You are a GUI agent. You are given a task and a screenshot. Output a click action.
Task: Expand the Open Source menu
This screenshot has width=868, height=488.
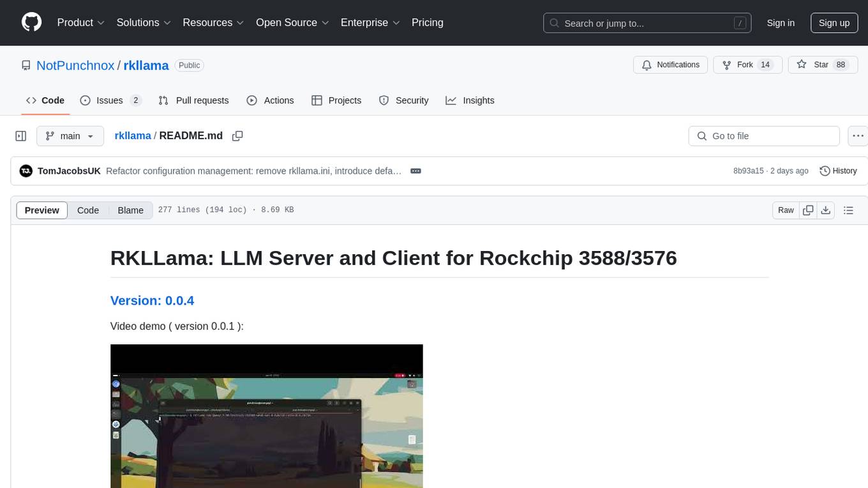click(293, 22)
